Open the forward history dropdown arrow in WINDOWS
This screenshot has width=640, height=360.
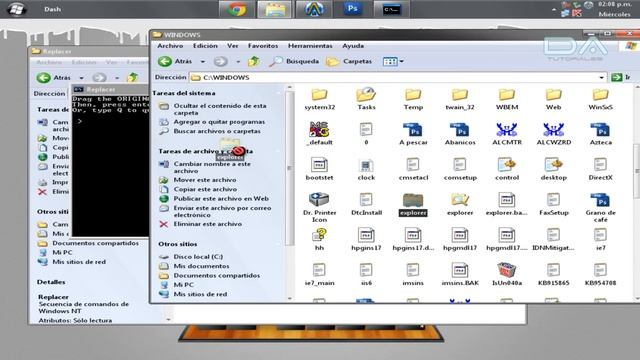[x=238, y=62]
